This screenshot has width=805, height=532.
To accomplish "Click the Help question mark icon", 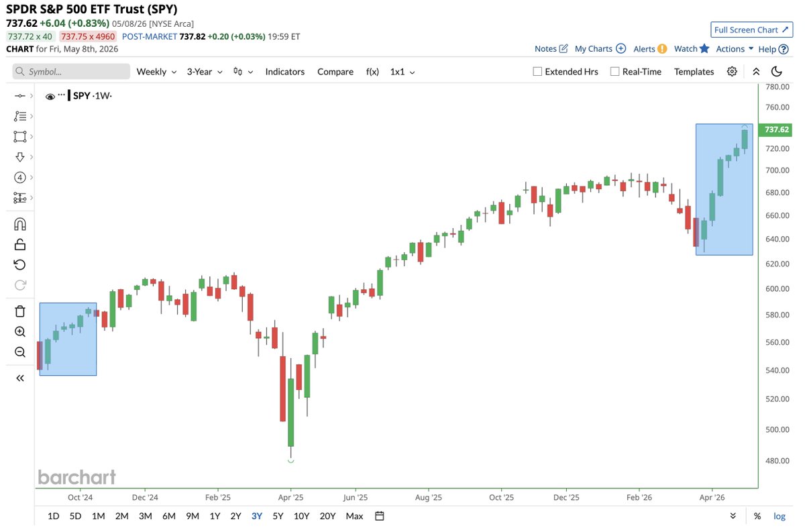I will pyautogui.click(x=784, y=49).
